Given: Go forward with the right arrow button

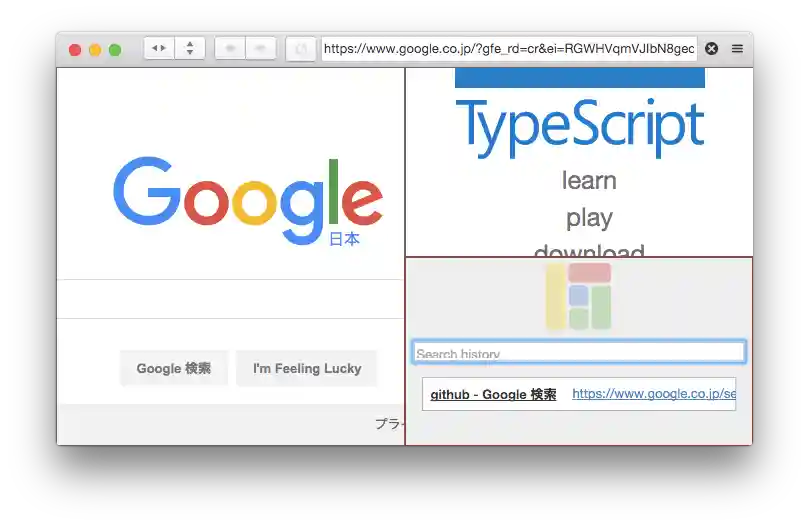Looking at the screenshot, I should (x=261, y=49).
